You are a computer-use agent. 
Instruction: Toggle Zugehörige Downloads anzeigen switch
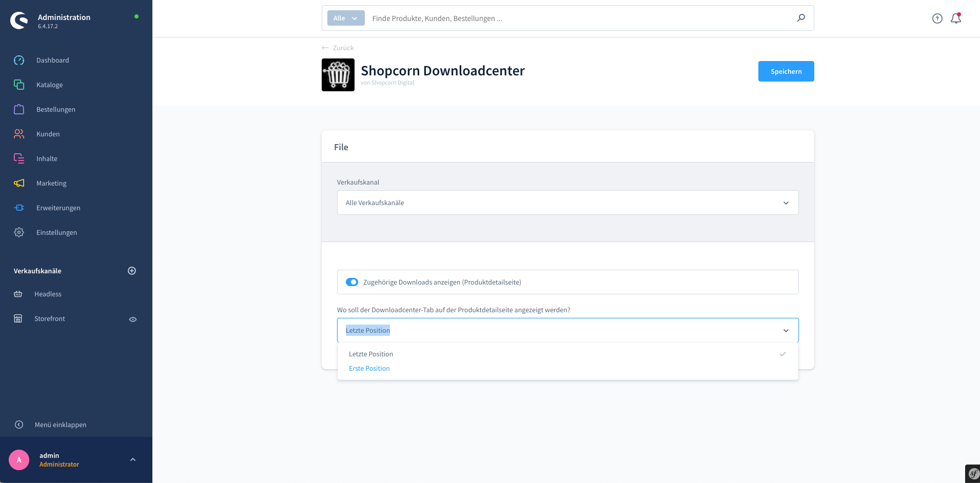pos(352,282)
